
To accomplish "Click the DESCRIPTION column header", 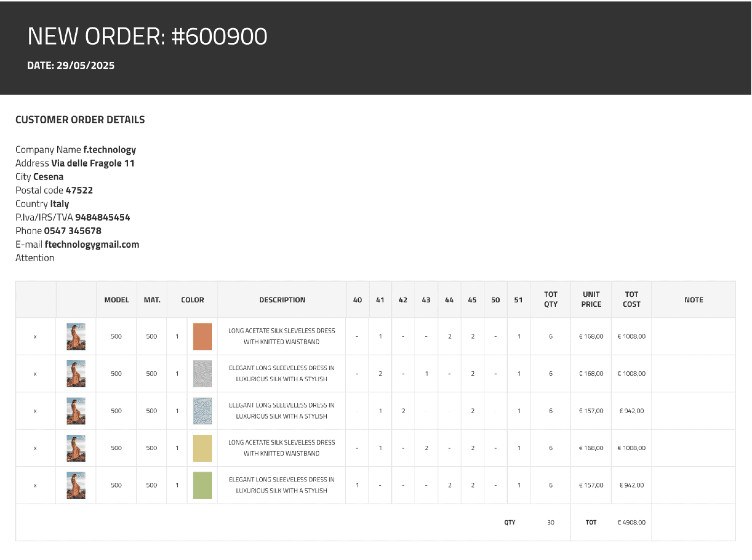I will tap(282, 300).
